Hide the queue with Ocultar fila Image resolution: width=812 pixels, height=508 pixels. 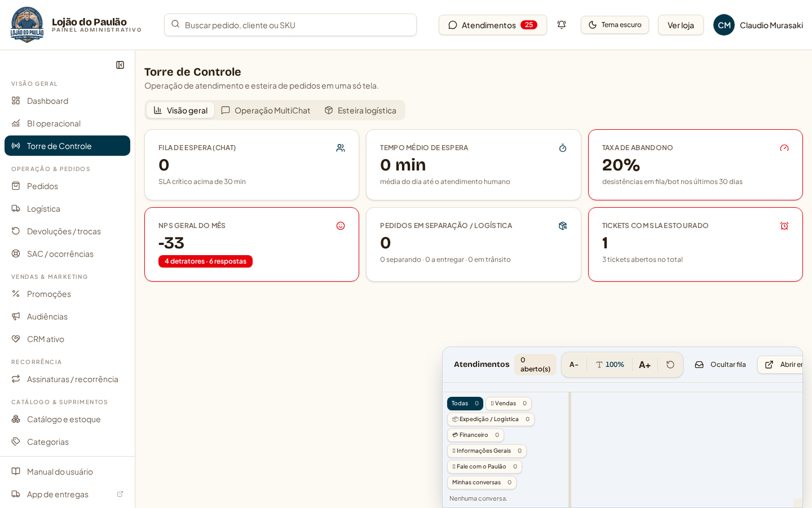pos(720,365)
